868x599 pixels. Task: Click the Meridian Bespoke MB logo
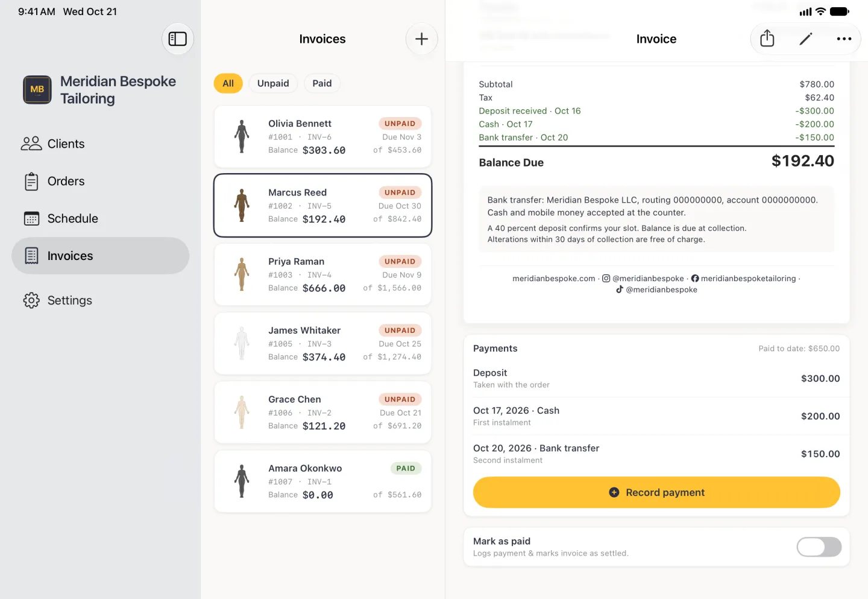[x=37, y=90]
